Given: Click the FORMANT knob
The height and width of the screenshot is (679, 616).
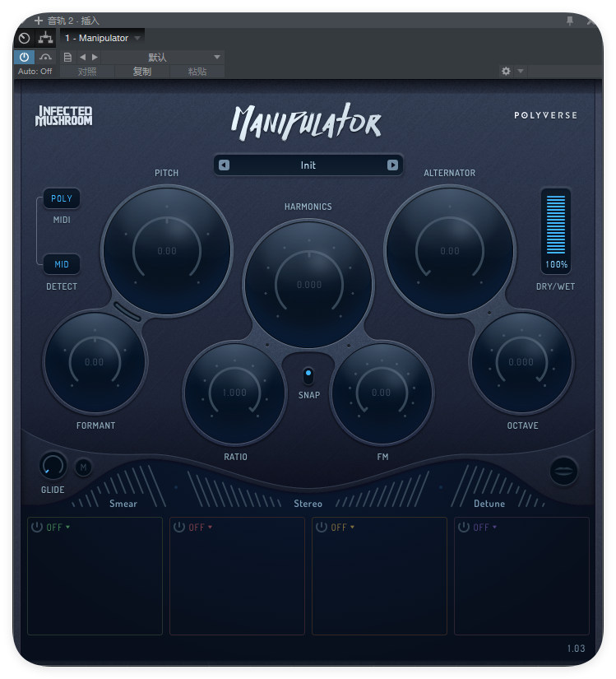Looking at the screenshot, I should tap(95, 362).
